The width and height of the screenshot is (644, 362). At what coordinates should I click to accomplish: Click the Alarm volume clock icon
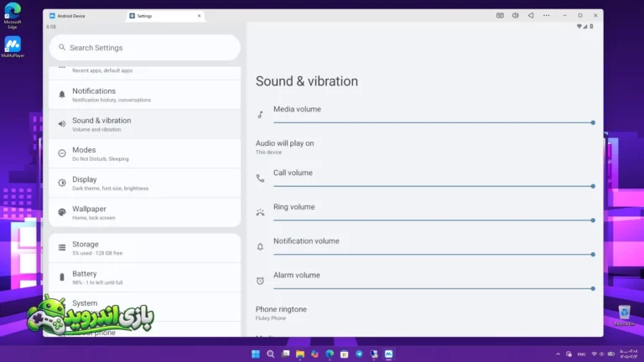260,281
